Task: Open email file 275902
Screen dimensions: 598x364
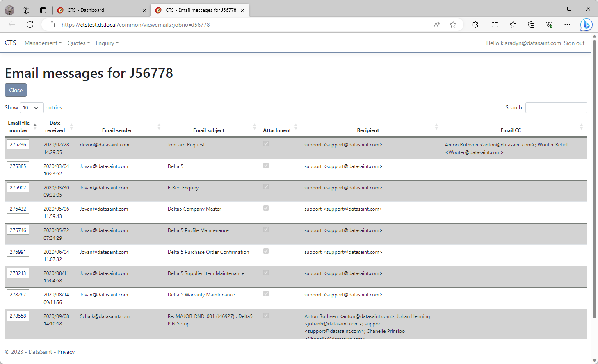Action: (18, 187)
